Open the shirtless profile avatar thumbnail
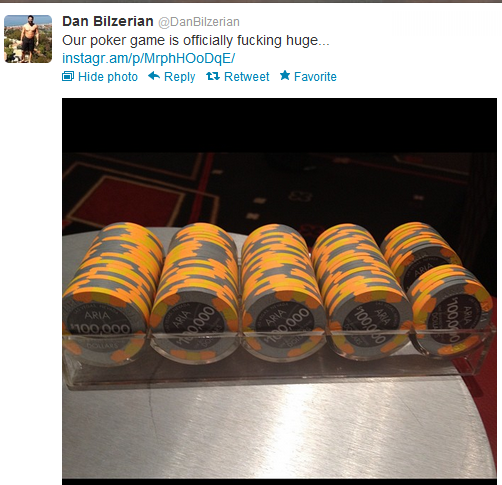This screenshot has height=485, width=502. tap(28, 39)
